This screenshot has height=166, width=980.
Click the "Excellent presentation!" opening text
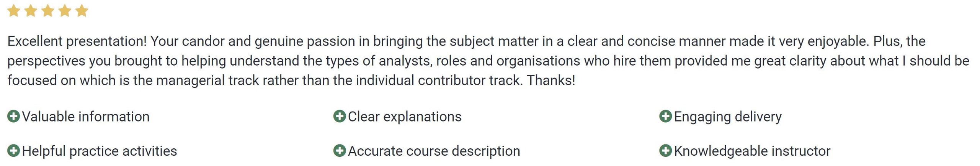point(77,41)
